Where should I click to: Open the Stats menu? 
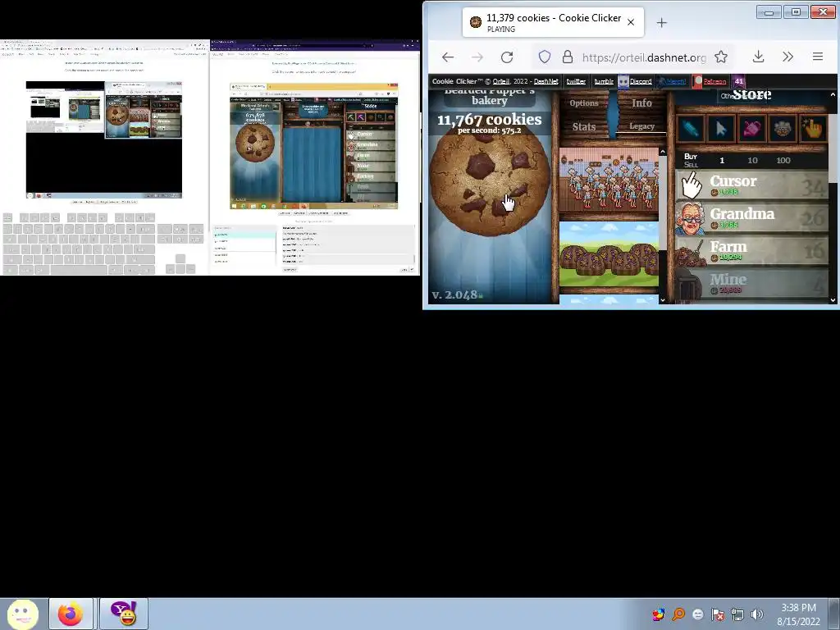coord(584,126)
